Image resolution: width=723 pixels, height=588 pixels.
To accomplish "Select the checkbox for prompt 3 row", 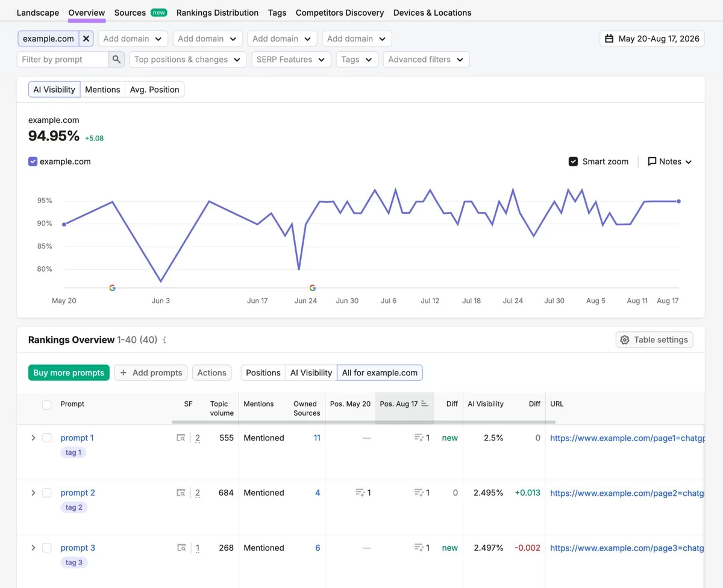I will (x=46, y=548).
